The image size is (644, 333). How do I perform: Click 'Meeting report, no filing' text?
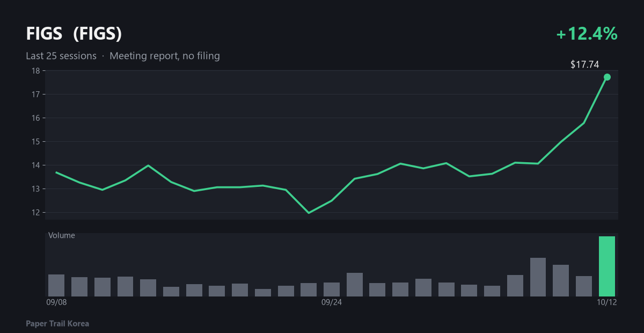click(165, 56)
